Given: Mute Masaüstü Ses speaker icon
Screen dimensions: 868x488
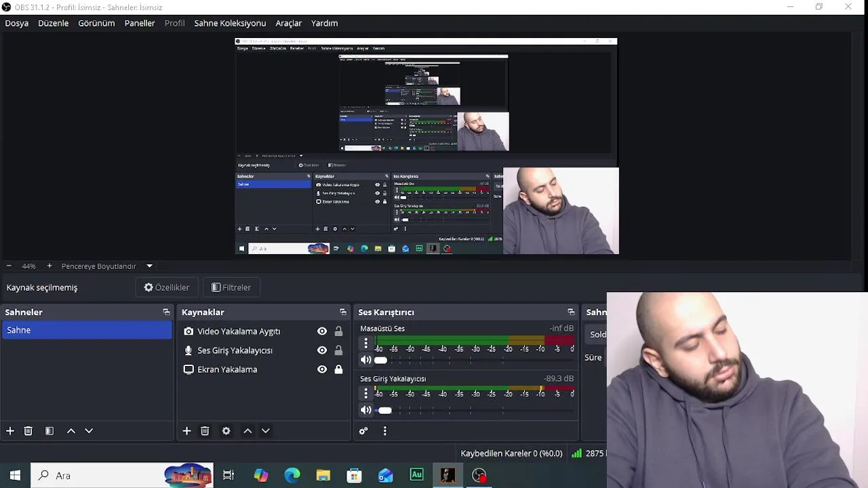Looking at the screenshot, I should click(366, 361).
